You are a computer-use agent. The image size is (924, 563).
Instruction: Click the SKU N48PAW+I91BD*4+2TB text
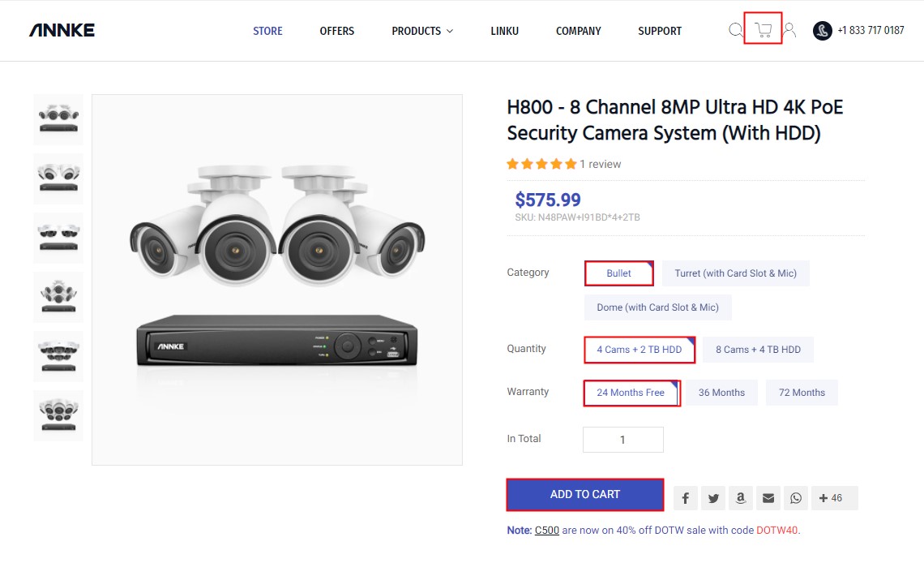577,217
